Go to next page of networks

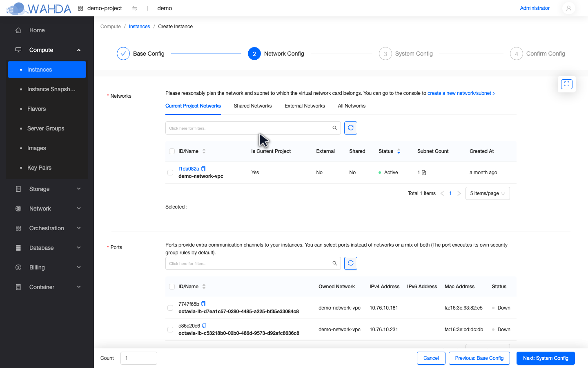click(x=459, y=193)
